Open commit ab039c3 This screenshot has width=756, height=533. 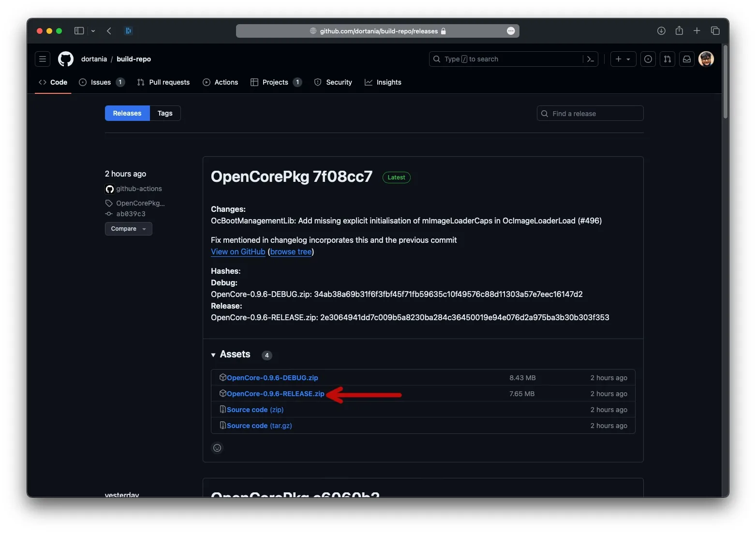click(131, 214)
